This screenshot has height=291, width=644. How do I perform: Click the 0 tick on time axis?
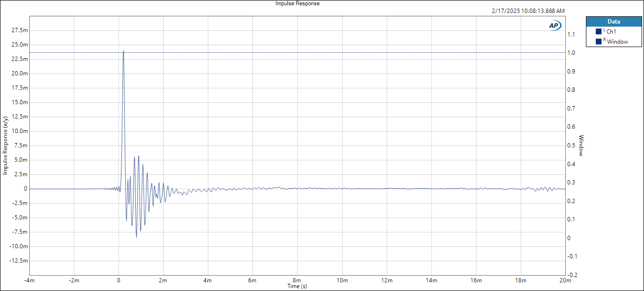pyautogui.click(x=119, y=280)
